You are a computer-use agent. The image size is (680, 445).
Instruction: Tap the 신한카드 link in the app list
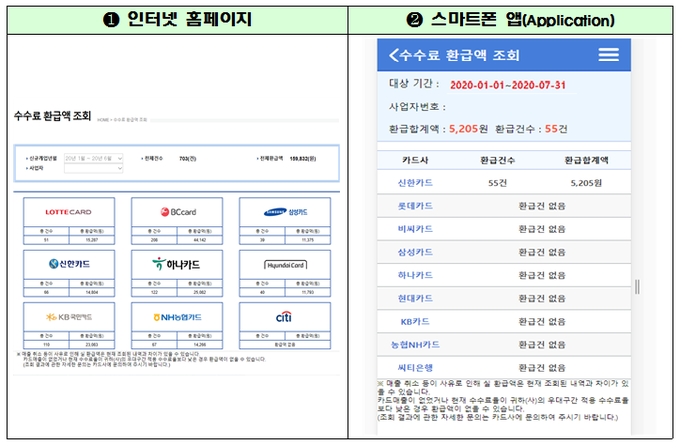(415, 183)
